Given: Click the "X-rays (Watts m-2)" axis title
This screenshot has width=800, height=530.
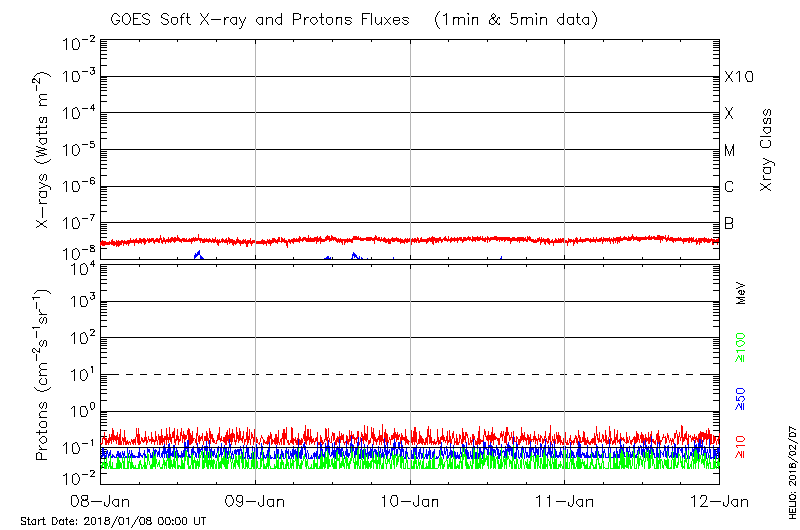Looking at the screenshot, I should (44, 149).
